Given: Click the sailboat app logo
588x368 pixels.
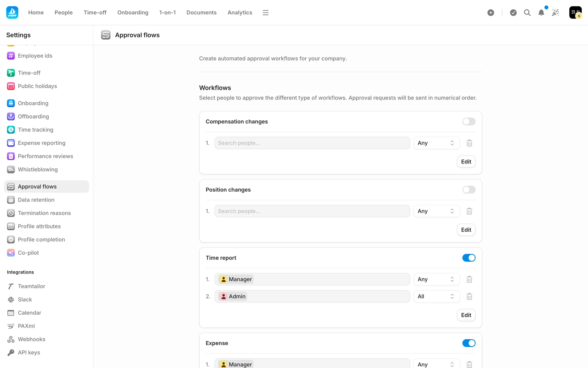Looking at the screenshot, I should pos(12,13).
